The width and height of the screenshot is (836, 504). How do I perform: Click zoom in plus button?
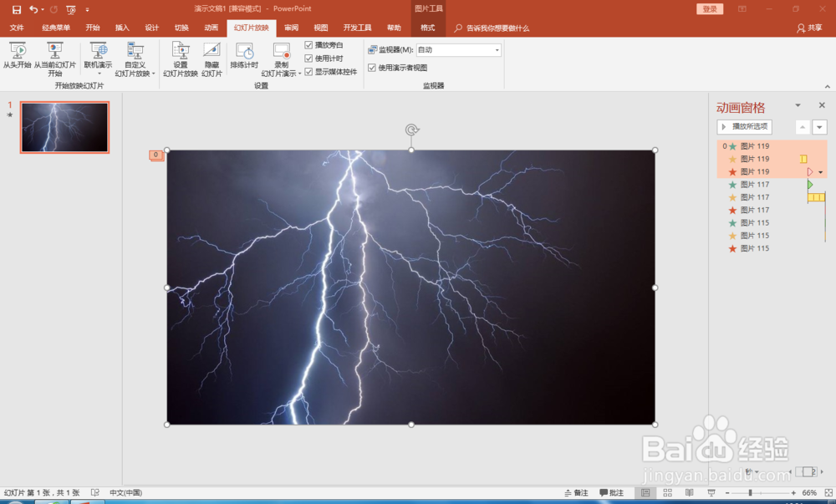(x=793, y=493)
